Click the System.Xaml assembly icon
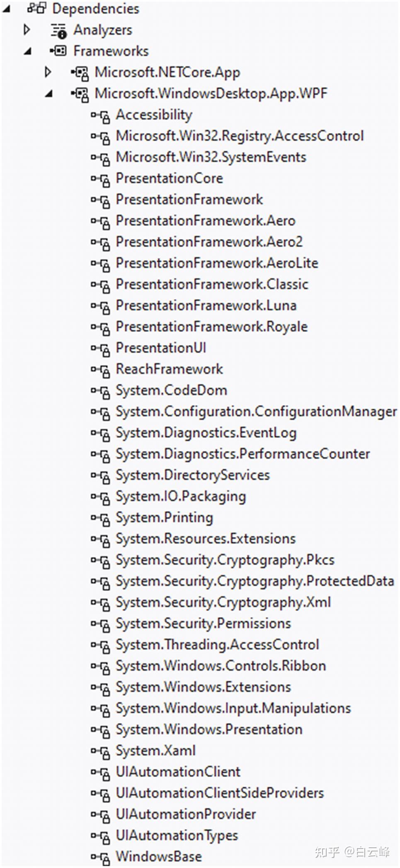 coord(101,751)
